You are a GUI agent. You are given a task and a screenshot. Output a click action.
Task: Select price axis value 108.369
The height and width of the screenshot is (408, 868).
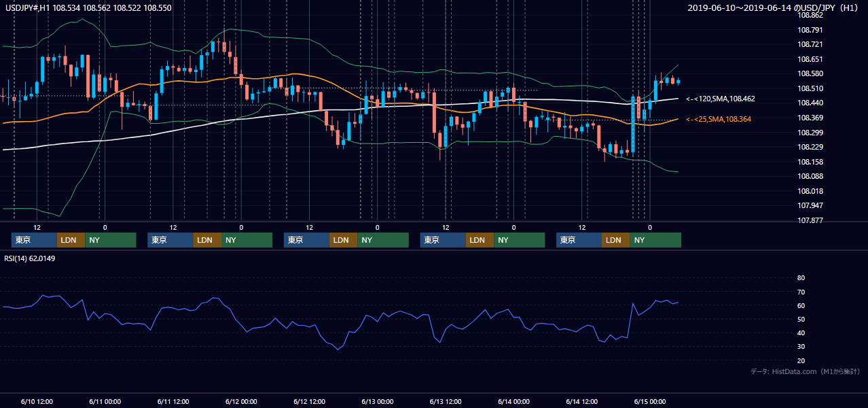pos(810,118)
